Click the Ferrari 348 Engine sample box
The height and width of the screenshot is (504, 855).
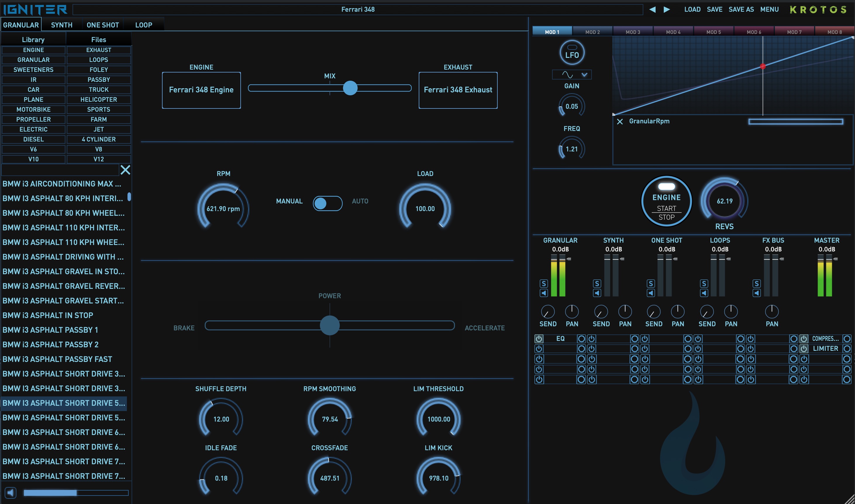201,90
